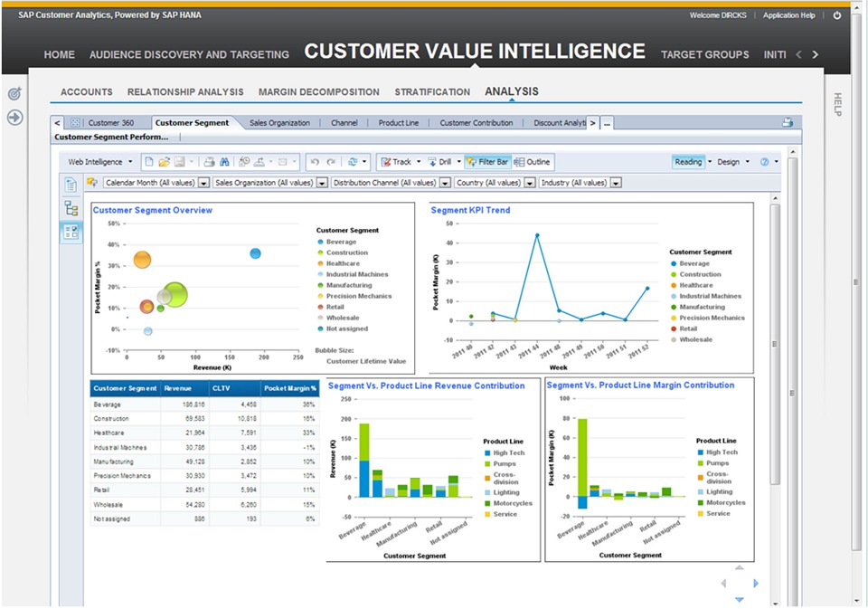
Task: Open the report document panel icon
Action: click(x=71, y=185)
